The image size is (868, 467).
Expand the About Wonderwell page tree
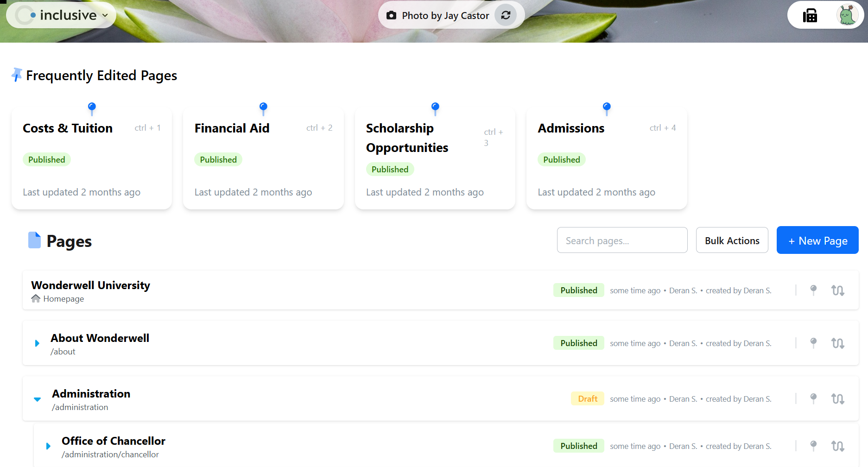pos(37,343)
